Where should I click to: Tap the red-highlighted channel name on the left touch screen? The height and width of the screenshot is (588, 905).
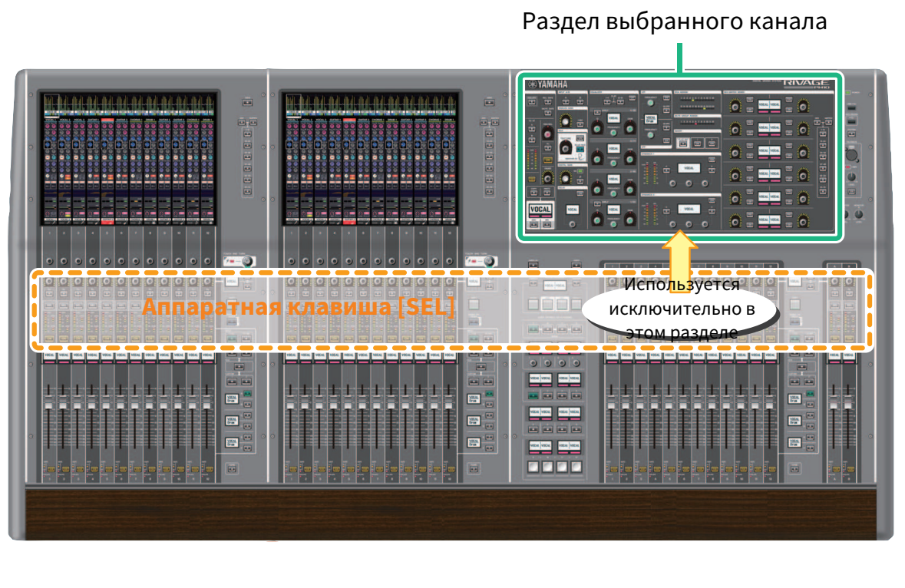coord(107,121)
